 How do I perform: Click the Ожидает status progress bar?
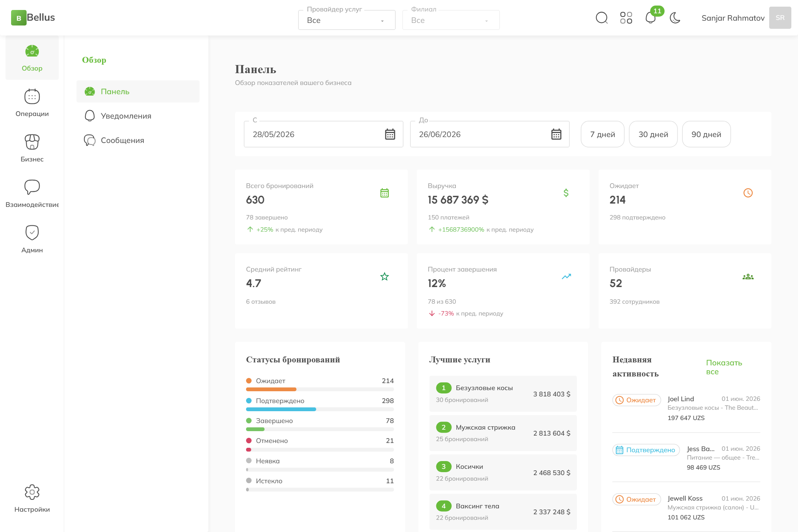click(320, 389)
